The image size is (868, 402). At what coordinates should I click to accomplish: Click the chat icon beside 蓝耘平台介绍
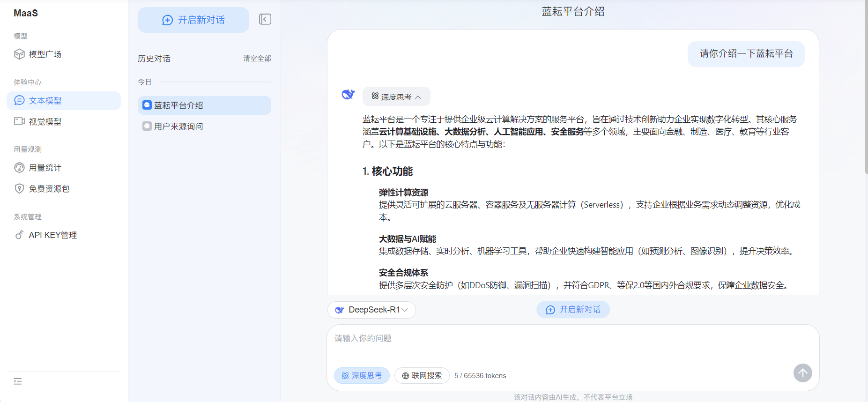147,105
